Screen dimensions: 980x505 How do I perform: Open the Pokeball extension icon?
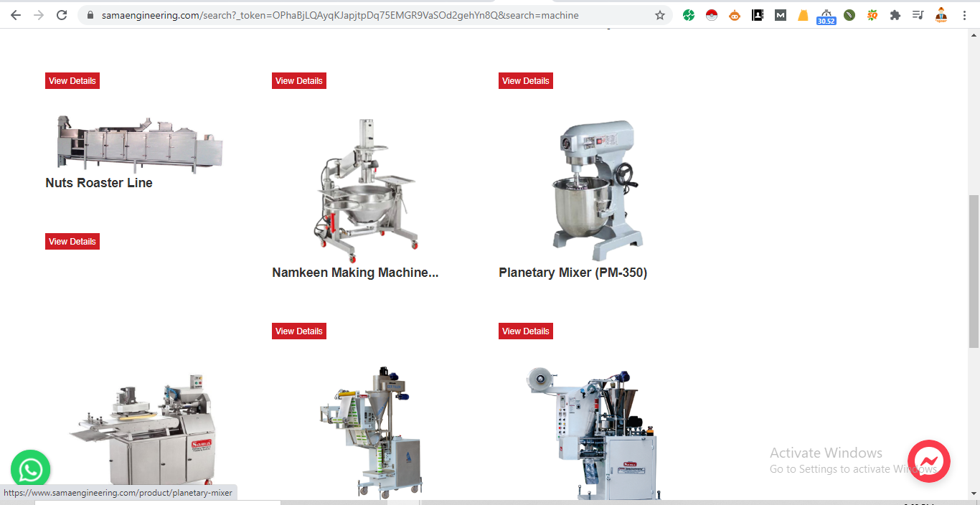coord(712,15)
